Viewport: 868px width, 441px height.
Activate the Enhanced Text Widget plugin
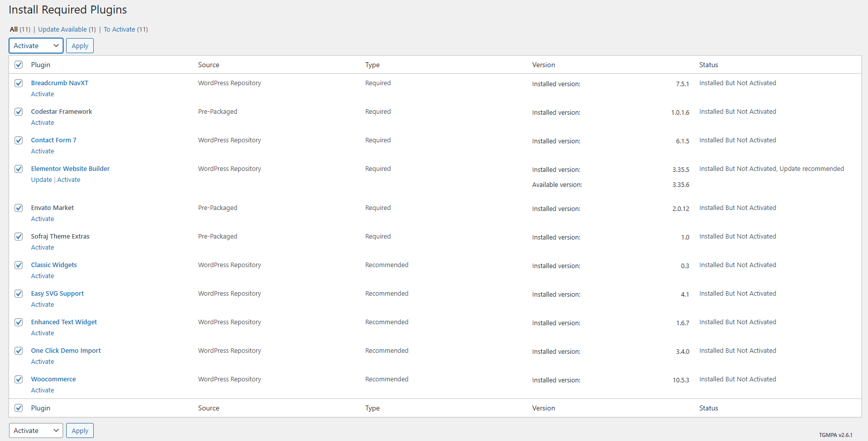[43, 333]
